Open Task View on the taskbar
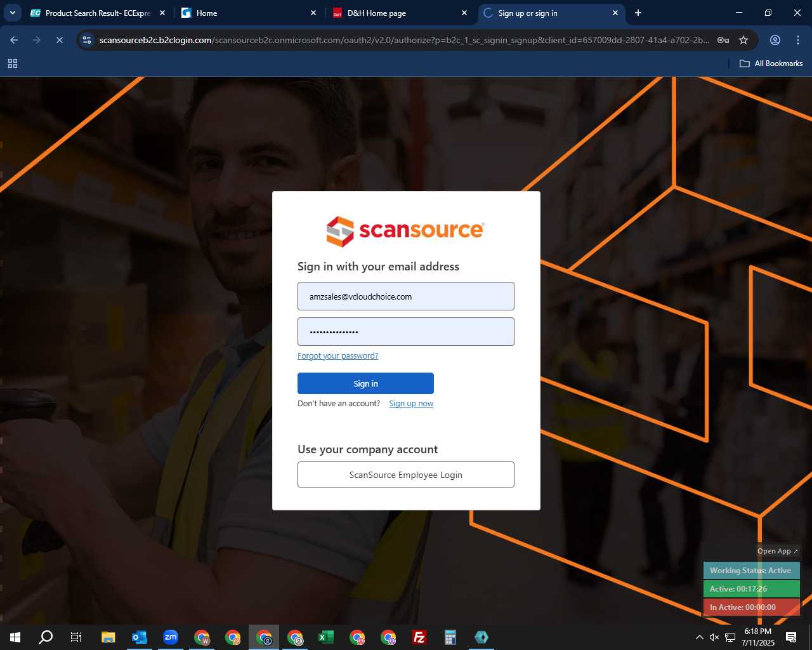 (x=76, y=637)
